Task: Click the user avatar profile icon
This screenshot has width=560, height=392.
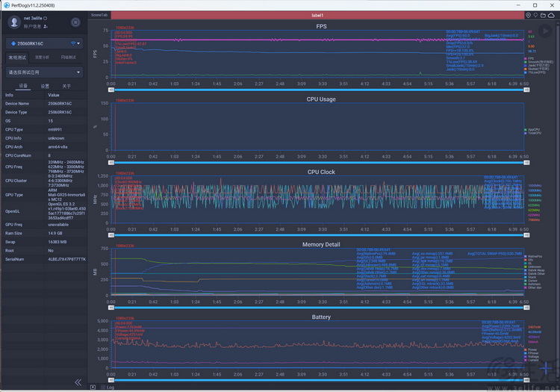Action: pyautogui.click(x=14, y=22)
